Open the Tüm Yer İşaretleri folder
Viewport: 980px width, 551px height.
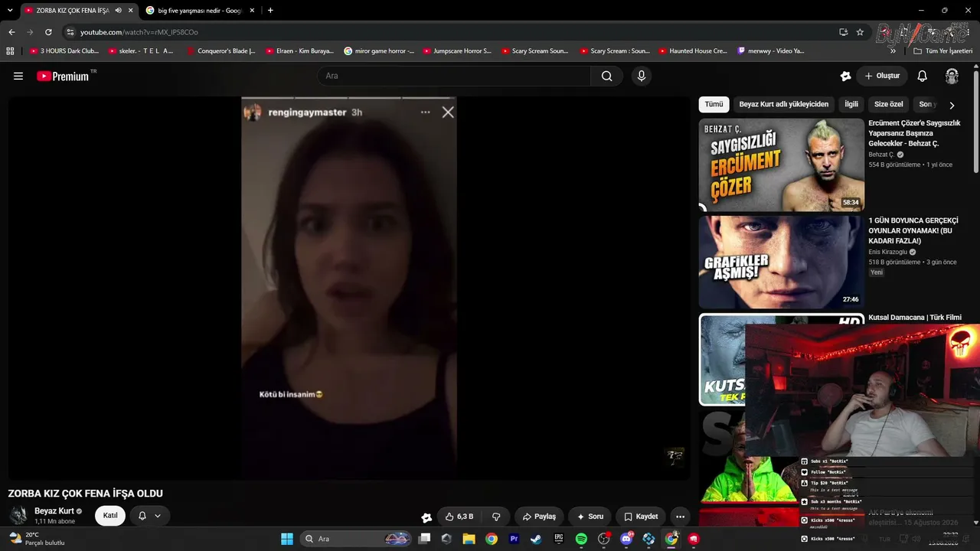coord(942,51)
